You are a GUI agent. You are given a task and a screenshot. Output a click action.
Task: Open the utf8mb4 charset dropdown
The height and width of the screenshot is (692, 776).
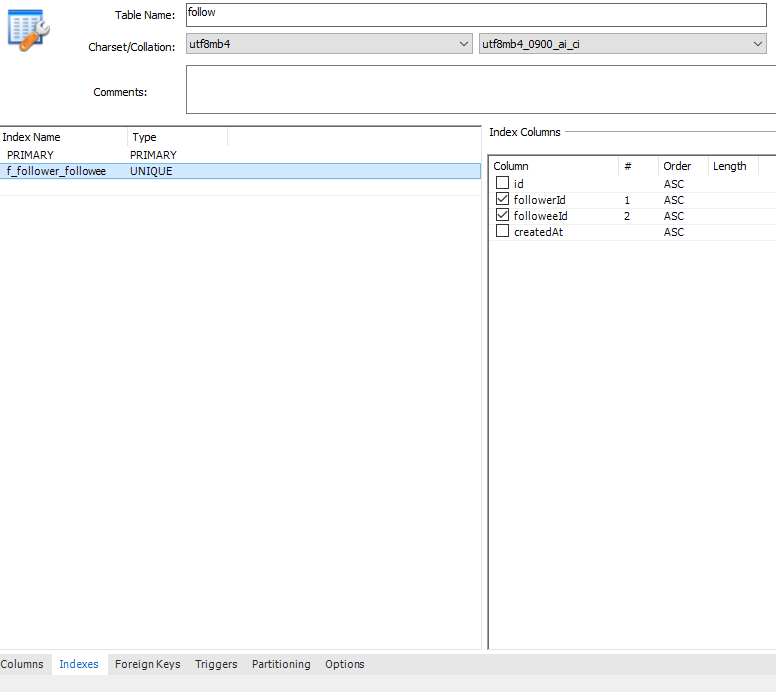[x=329, y=44]
